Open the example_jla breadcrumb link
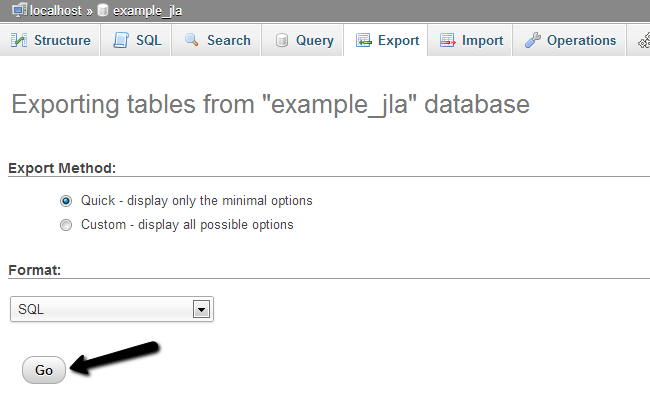The width and height of the screenshot is (650, 396). (148, 11)
